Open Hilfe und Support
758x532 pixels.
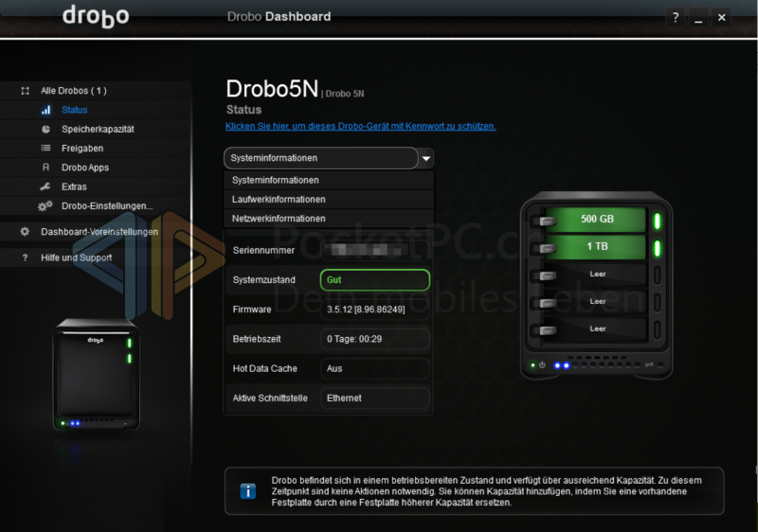click(x=76, y=257)
